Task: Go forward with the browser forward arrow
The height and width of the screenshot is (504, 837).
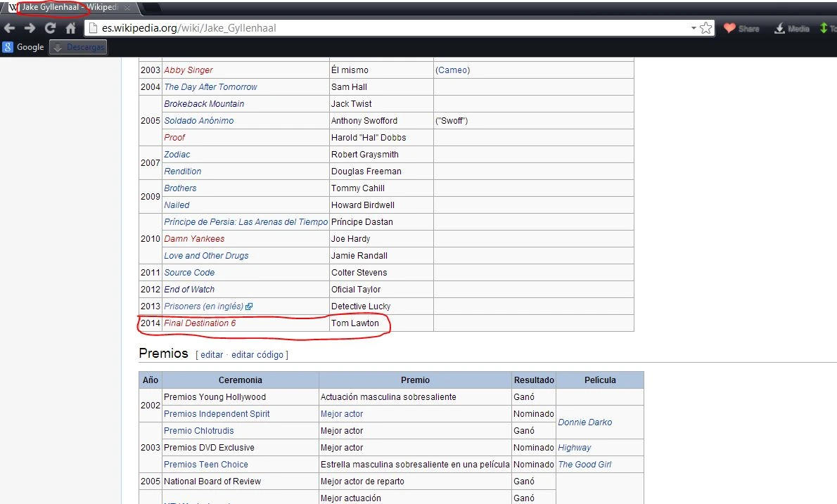Action: [30, 28]
